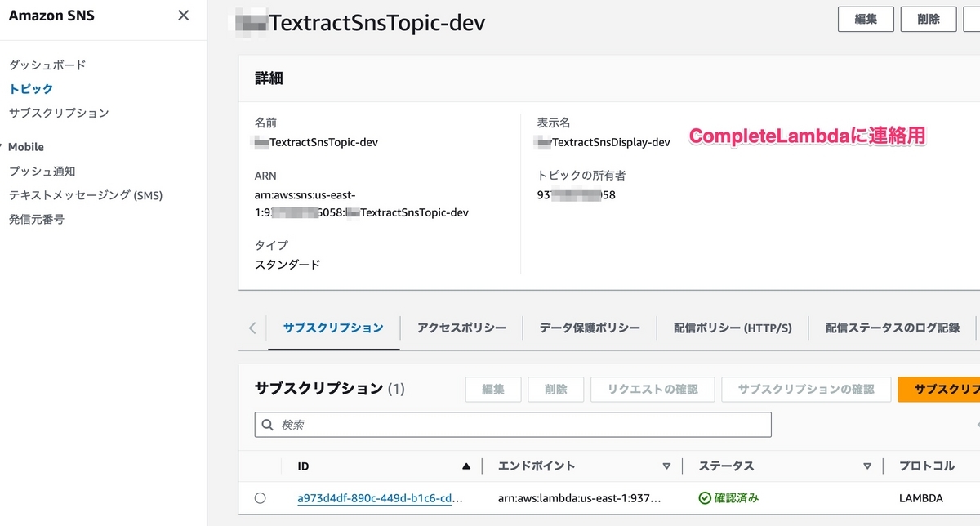Close the Amazon SNS navigation panel
The height and width of the screenshot is (526, 980).
[x=183, y=16]
